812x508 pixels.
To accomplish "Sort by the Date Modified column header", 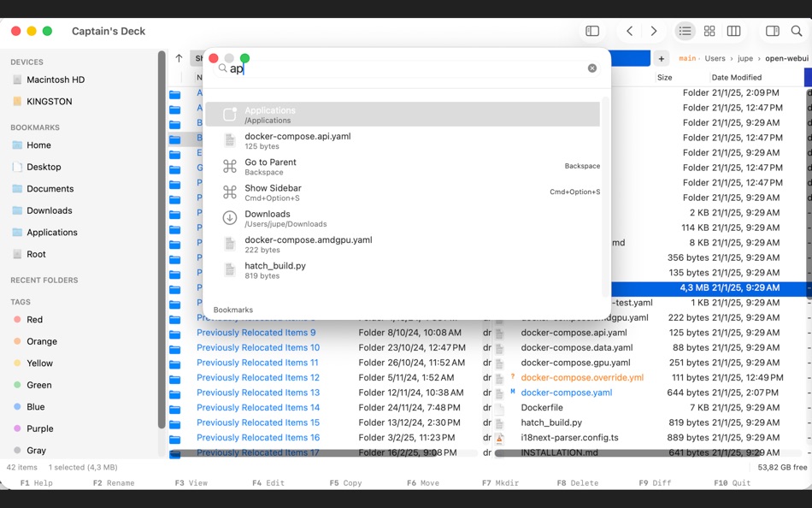I will tap(737, 78).
